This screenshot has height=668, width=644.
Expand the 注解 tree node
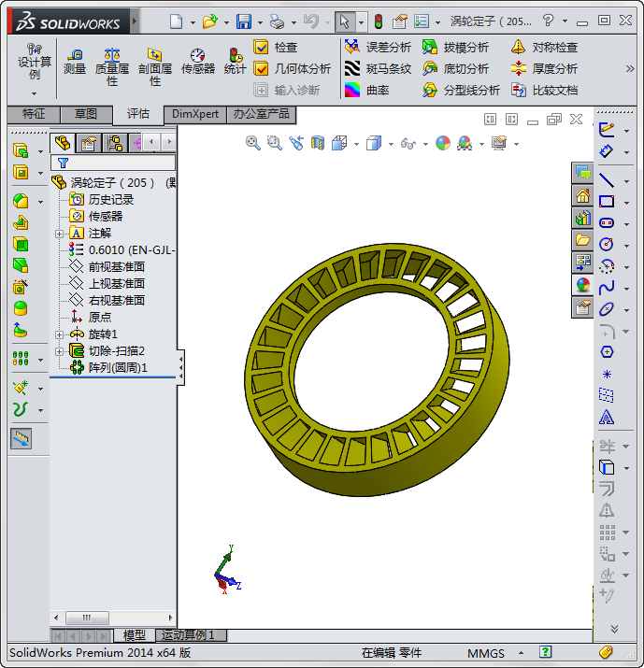pyautogui.click(x=60, y=233)
